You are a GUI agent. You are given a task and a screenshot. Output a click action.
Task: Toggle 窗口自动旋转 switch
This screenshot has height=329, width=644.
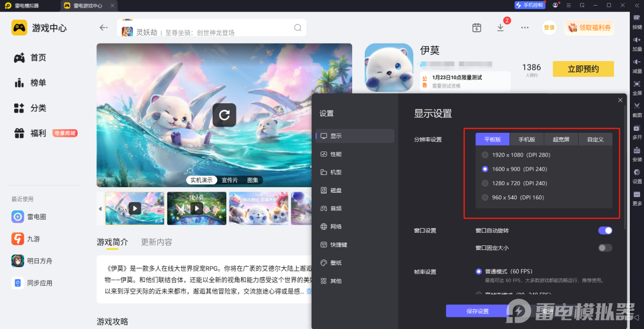click(605, 231)
